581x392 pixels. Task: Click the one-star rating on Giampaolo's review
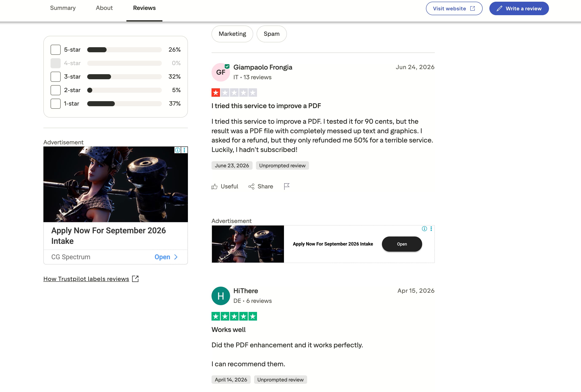pyautogui.click(x=234, y=93)
